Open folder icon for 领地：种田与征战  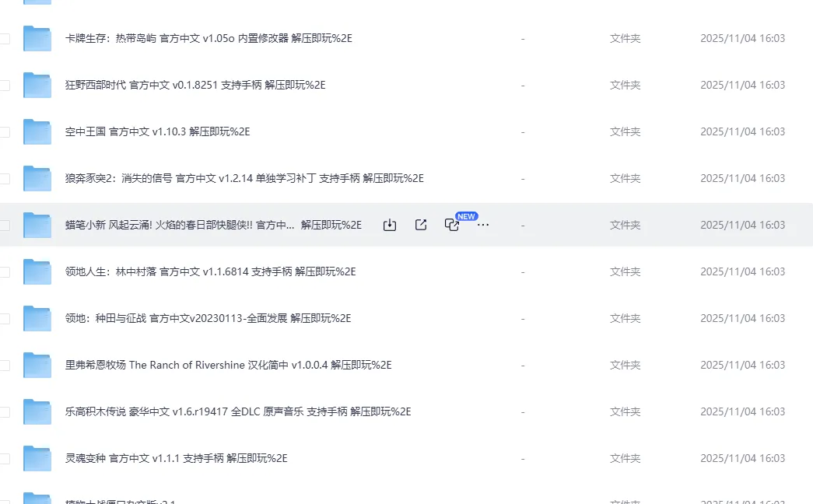[x=37, y=318]
